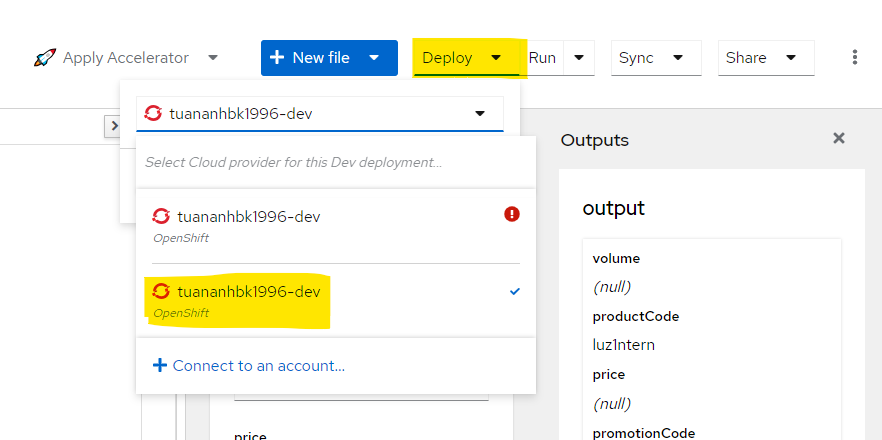
Task: Expand the New file dropdown arrow
Action: (375, 58)
